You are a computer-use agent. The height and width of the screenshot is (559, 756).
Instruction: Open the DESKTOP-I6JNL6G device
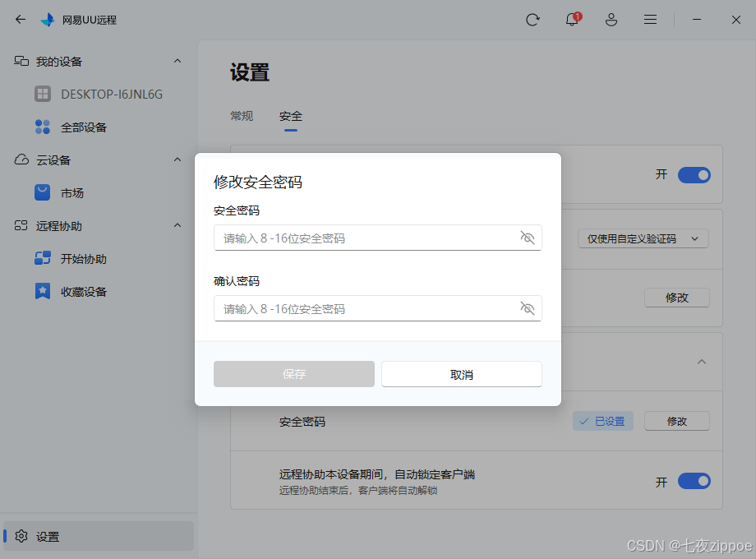pyautogui.click(x=99, y=94)
